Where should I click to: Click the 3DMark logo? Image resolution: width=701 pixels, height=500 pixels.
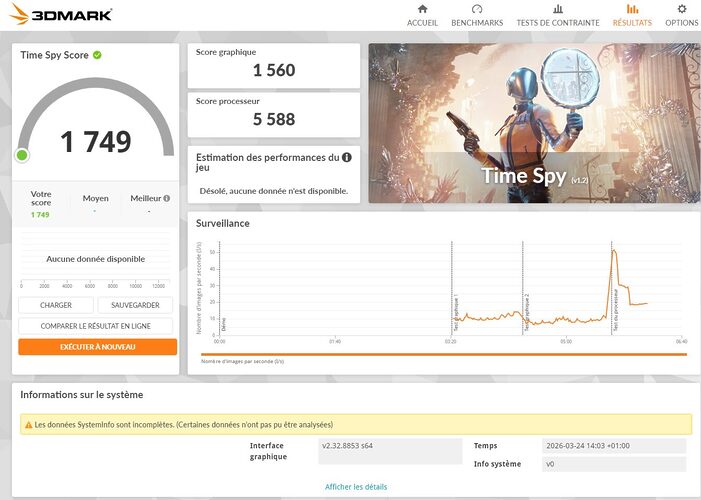point(60,14)
